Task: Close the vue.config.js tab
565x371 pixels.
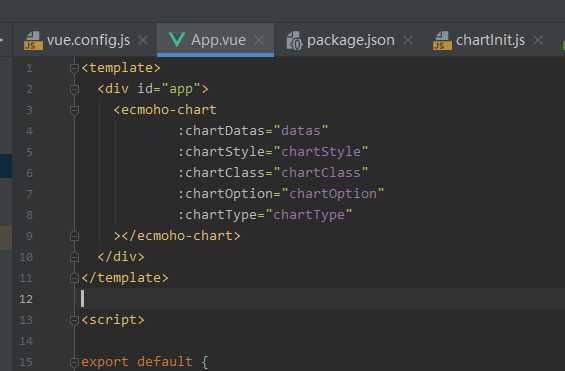Action: point(143,40)
